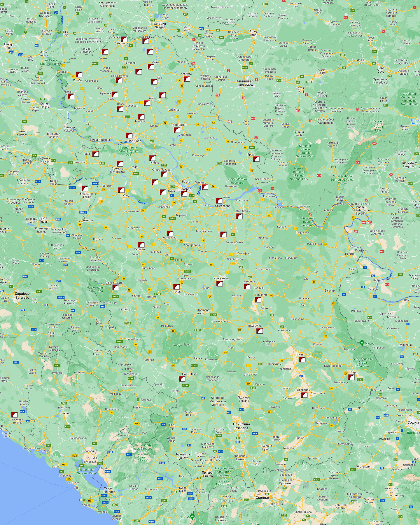Click the marker at Београд

184,194
